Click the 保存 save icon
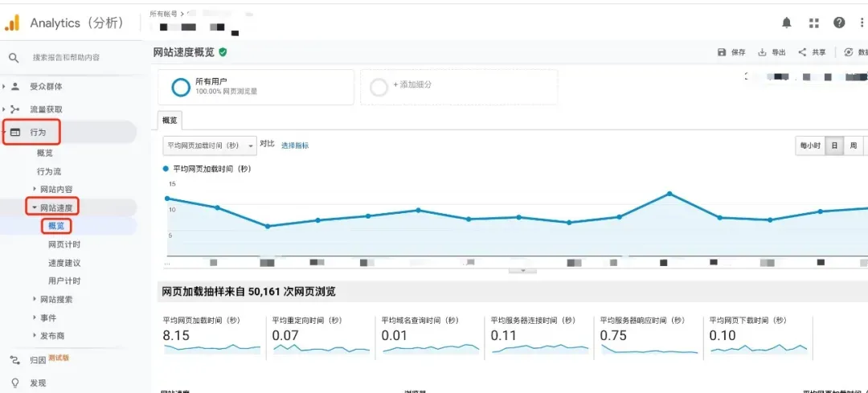 click(721, 52)
